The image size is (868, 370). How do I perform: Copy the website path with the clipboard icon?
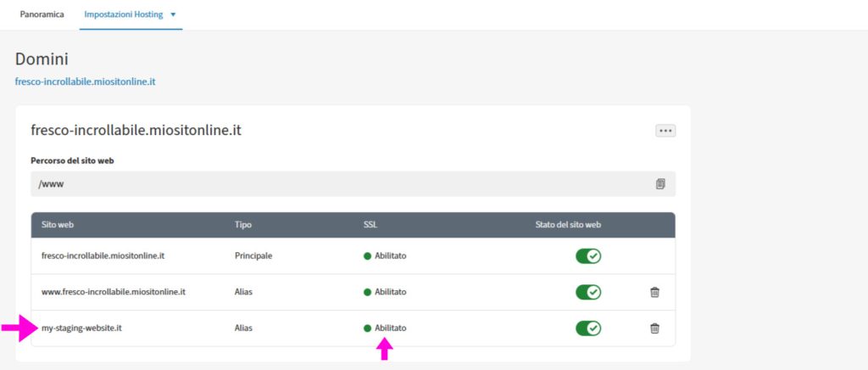pyautogui.click(x=660, y=183)
